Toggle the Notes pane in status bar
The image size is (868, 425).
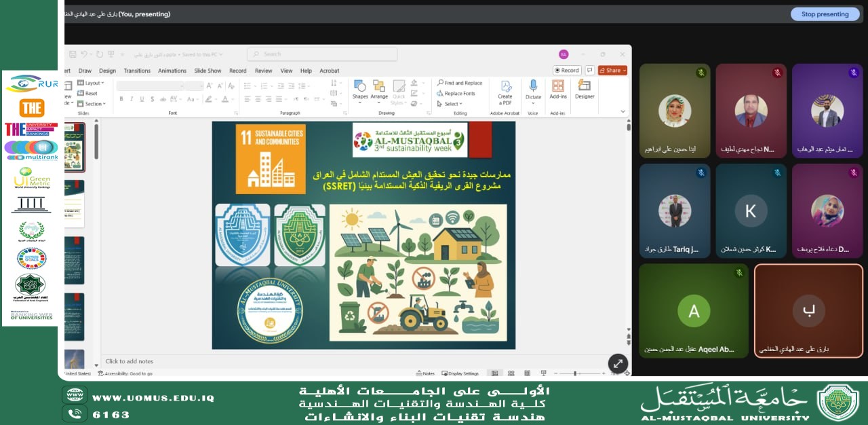425,373
